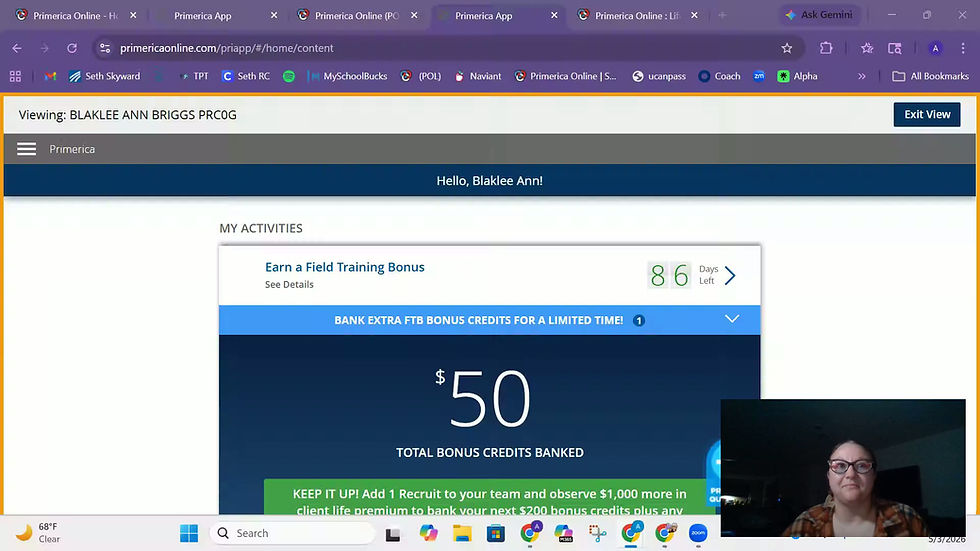This screenshot has height=551, width=980.
Task: Open (POL) bookmark
Action: pos(421,76)
